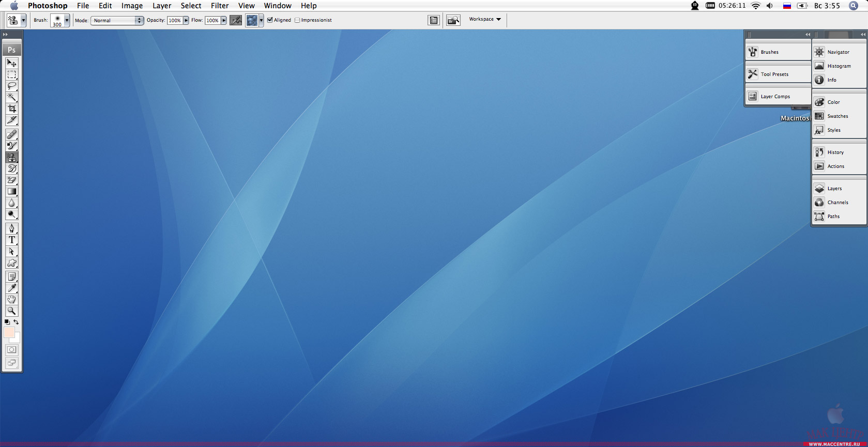868x447 pixels.
Task: Select the Gradient tool
Action: (x=11, y=191)
